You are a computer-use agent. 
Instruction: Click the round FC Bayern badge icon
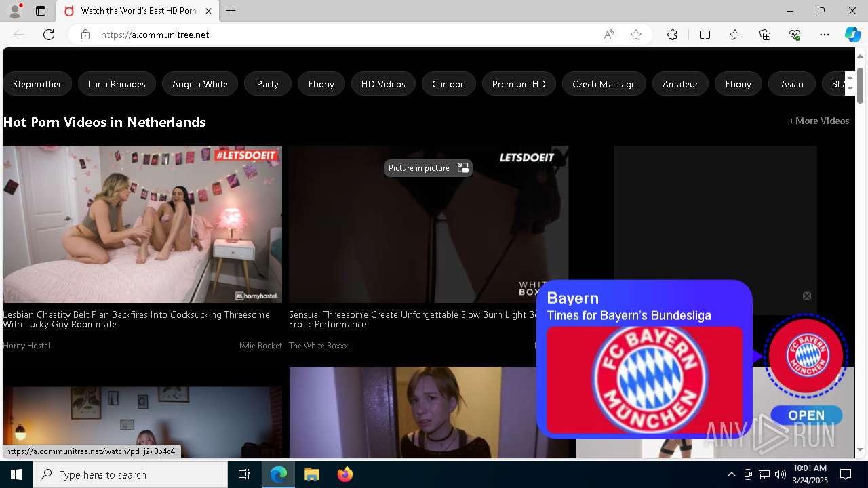pos(806,356)
